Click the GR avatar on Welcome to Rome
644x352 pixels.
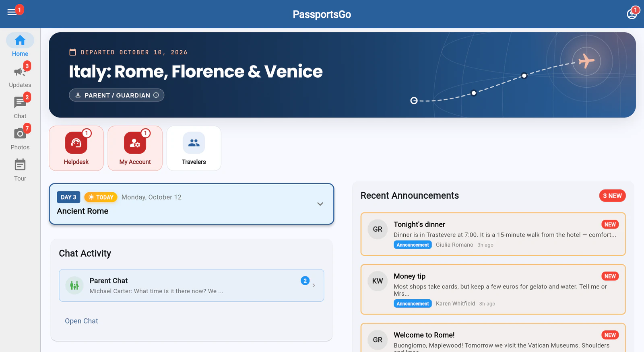[x=378, y=340]
